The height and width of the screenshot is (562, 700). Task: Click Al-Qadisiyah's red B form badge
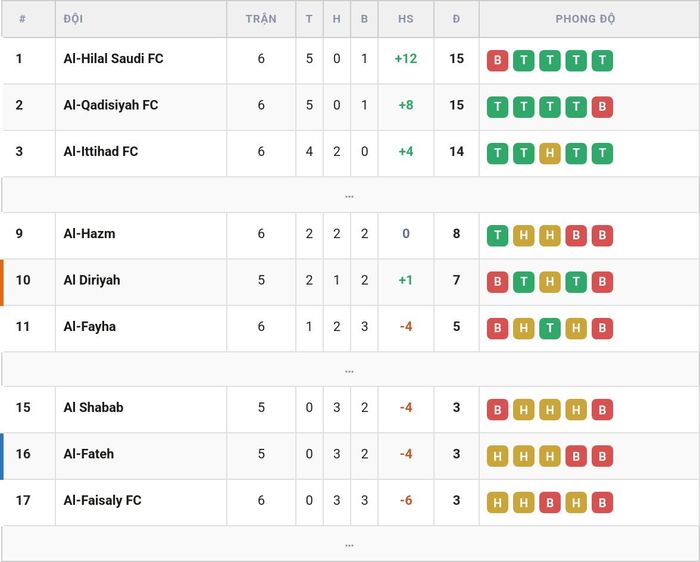602,107
